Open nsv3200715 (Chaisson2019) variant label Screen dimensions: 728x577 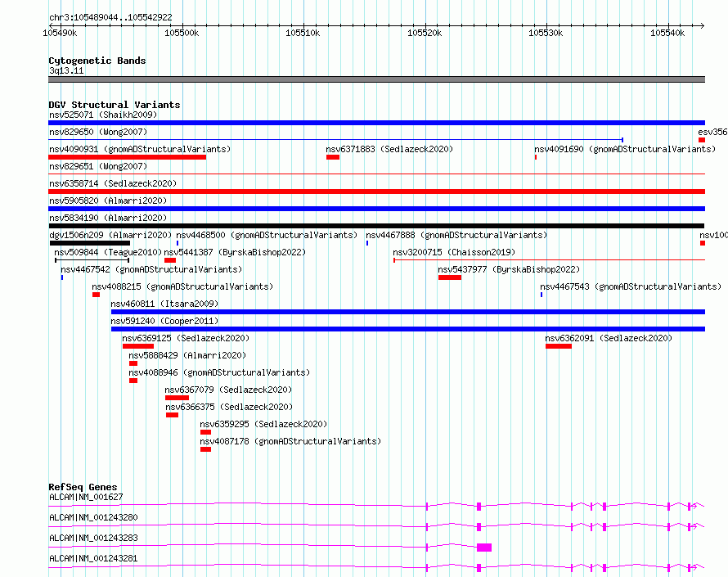pyautogui.click(x=454, y=252)
